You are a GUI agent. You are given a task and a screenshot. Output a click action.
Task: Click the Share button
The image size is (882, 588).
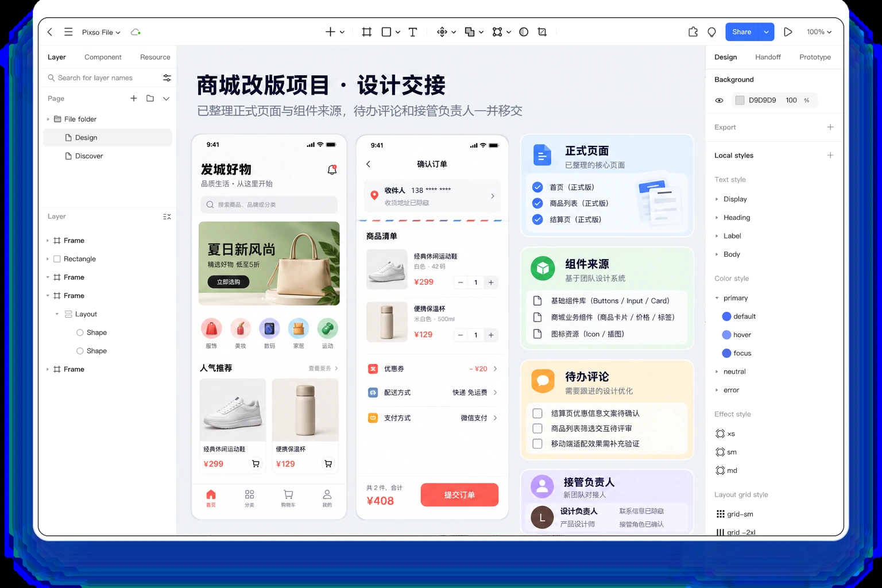tap(742, 32)
